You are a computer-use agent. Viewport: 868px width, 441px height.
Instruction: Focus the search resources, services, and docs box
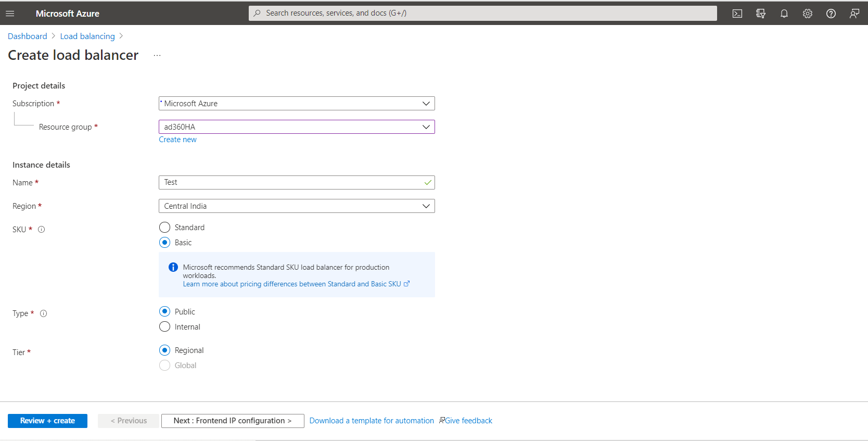(483, 13)
